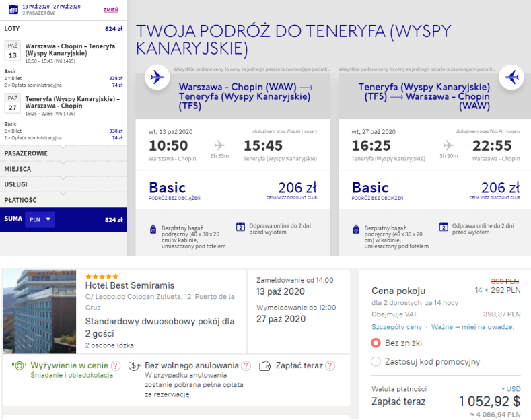Click the outbound flight plane icon badge
This screenshot has height=420, width=531.
(x=157, y=77)
